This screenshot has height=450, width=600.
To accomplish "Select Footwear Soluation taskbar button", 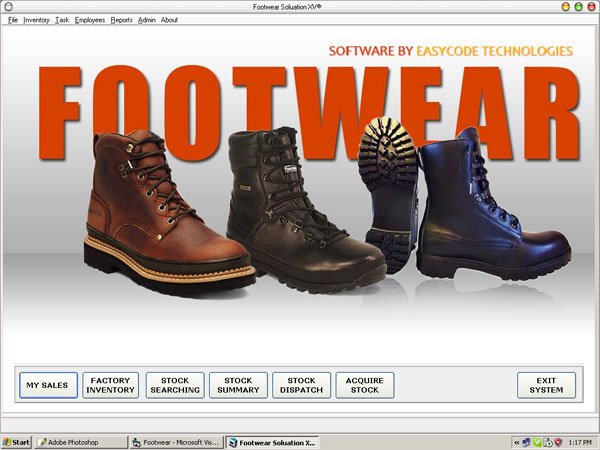I will coord(272,441).
